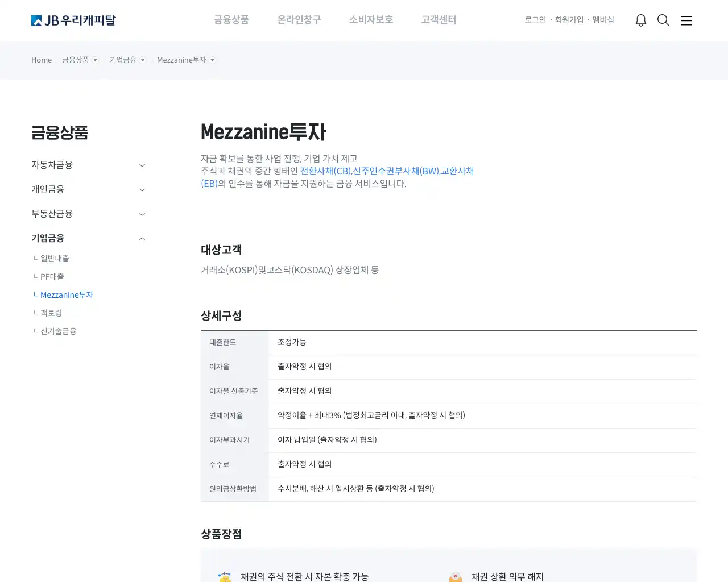Click the Mezzanine투자 page title
The image size is (728, 582).
pyautogui.click(x=263, y=132)
